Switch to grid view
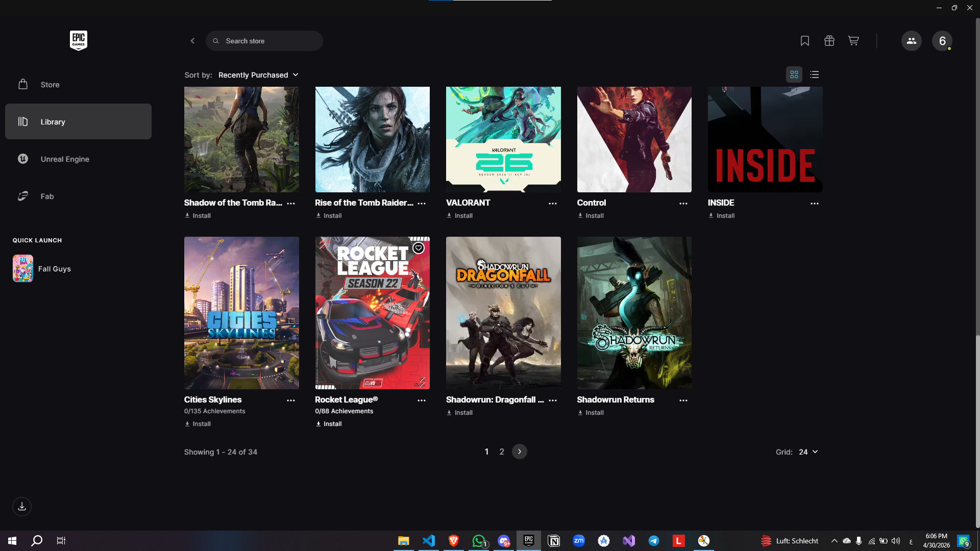980x551 pixels. pyautogui.click(x=794, y=74)
